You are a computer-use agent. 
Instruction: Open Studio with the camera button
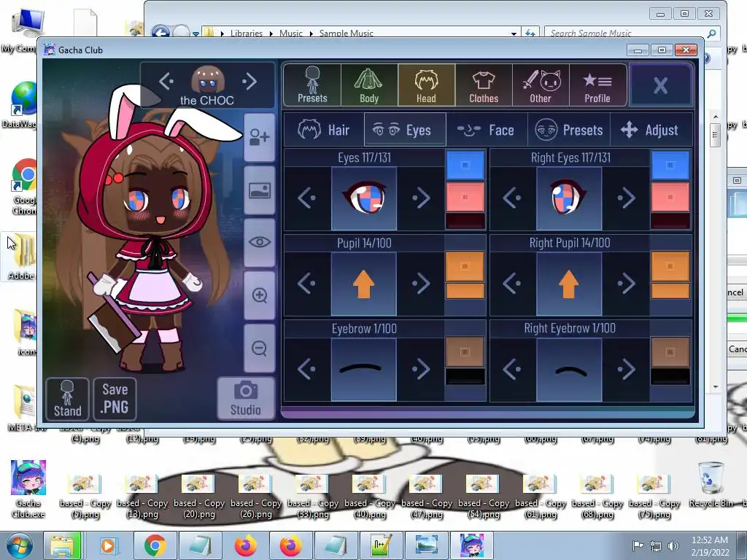pyautogui.click(x=246, y=399)
